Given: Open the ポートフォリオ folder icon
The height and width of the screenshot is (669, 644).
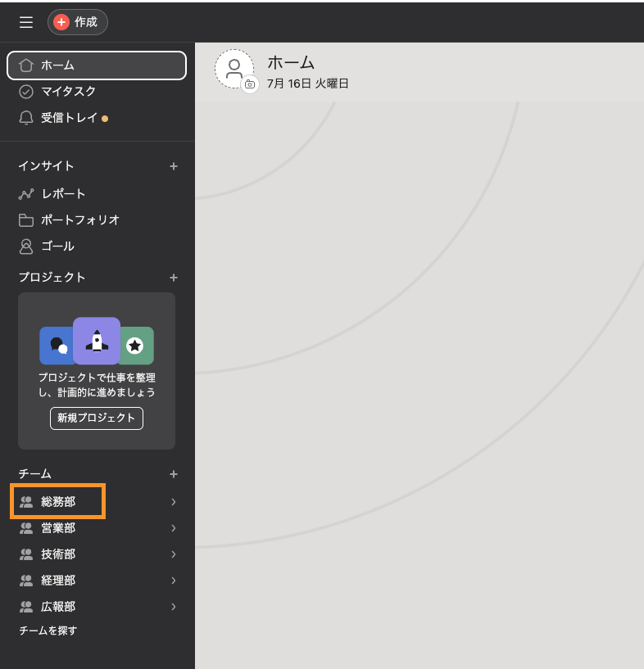Looking at the screenshot, I should click(x=26, y=220).
